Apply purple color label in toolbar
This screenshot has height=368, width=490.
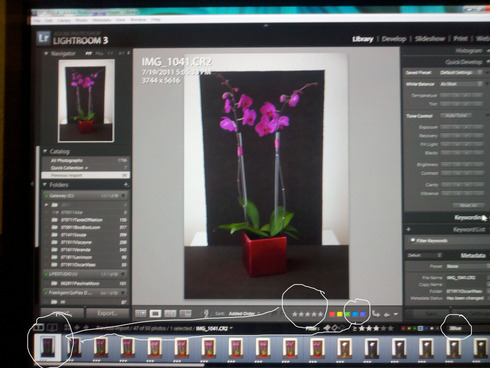[x=363, y=314]
